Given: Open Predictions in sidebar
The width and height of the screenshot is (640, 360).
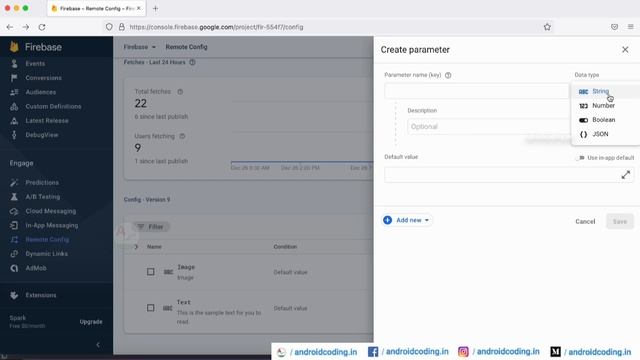Looking at the screenshot, I should 42,182.
